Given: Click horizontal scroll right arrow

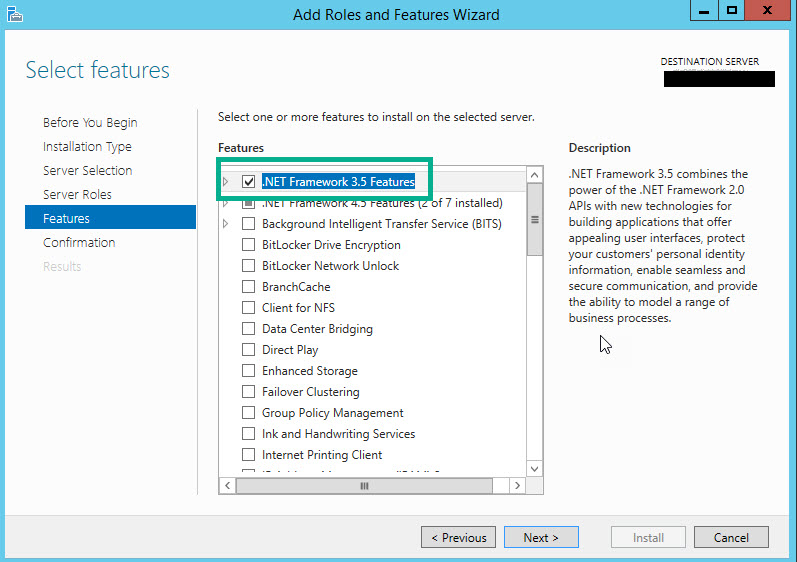Looking at the screenshot, I should click(517, 485).
